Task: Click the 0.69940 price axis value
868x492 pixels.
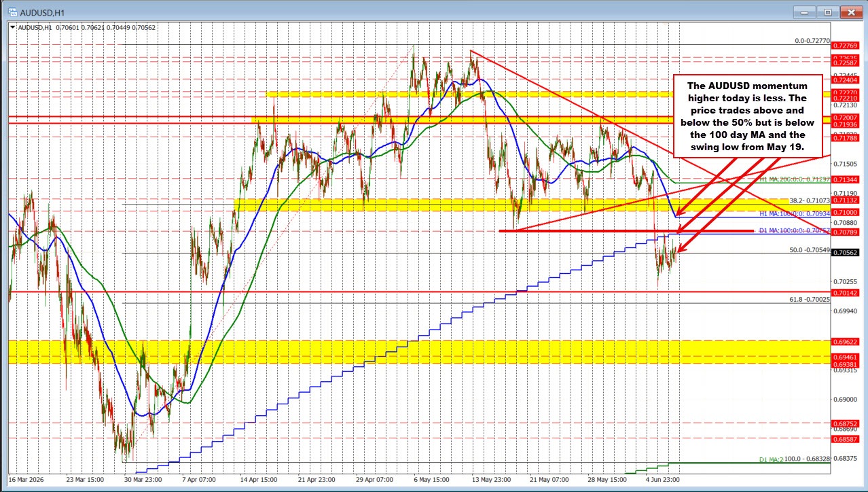Action: pyautogui.click(x=844, y=311)
